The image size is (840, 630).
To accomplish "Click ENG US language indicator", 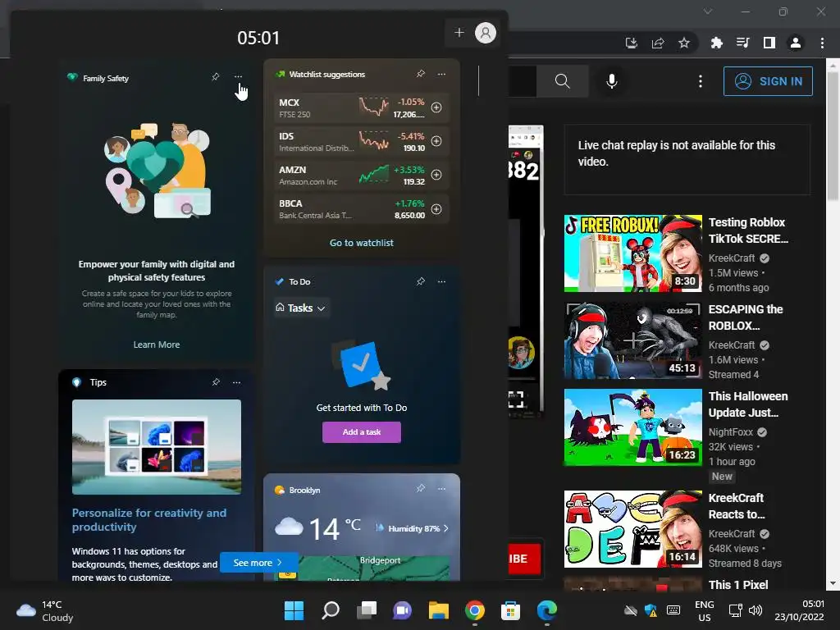I will tap(705, 610).
